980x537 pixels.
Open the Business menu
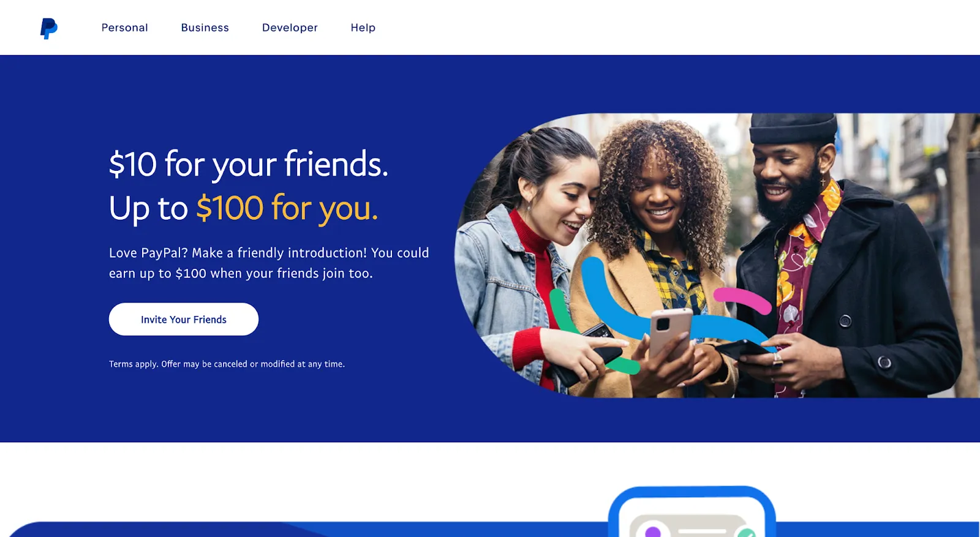[205, 28]
